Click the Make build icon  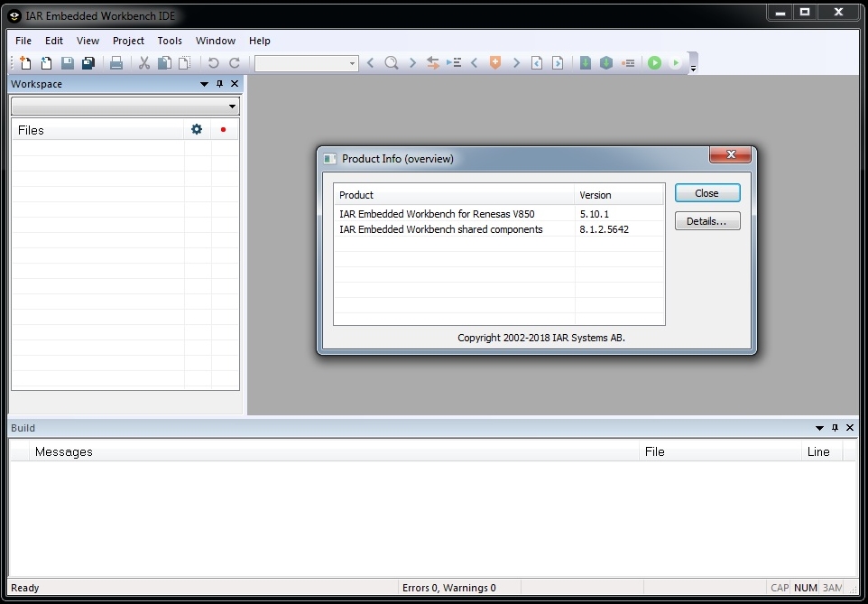[606, 63]
